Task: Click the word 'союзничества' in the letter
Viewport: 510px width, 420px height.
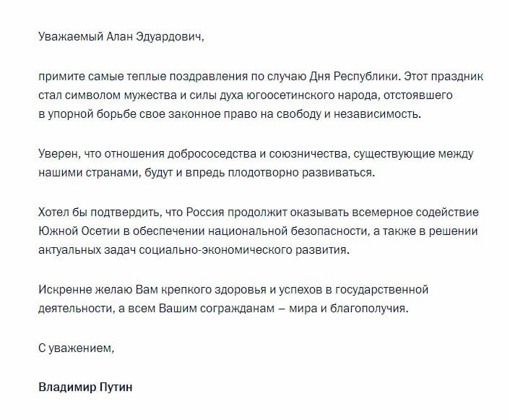Action: pos(308,154)
